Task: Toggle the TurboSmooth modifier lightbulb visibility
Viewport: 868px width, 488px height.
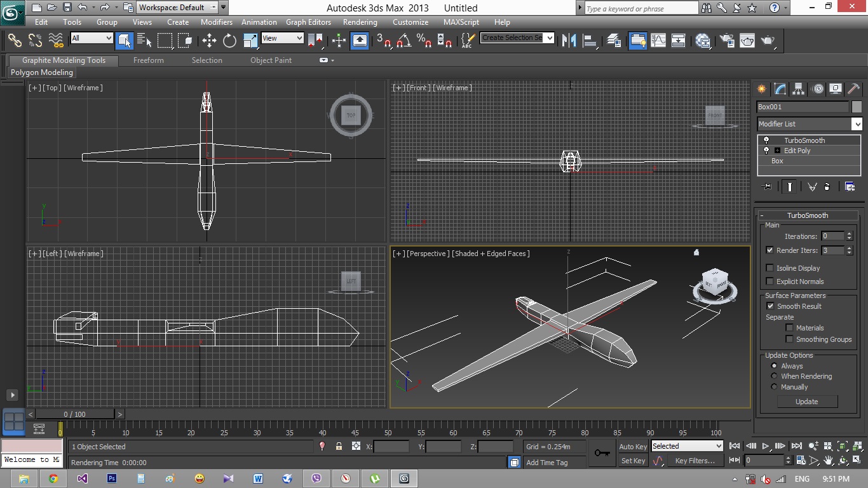Action: point(766,140)
